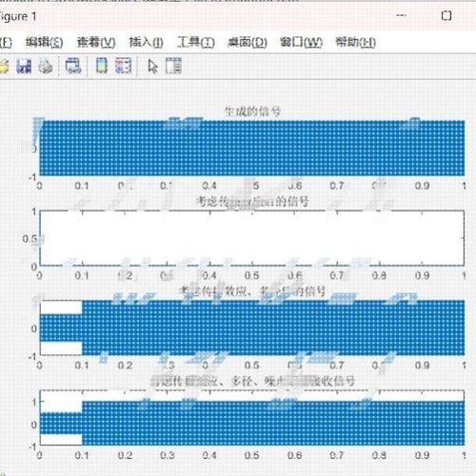Open the 查看(V) menu
476x476 pixels.
click(x=96, y=42)
